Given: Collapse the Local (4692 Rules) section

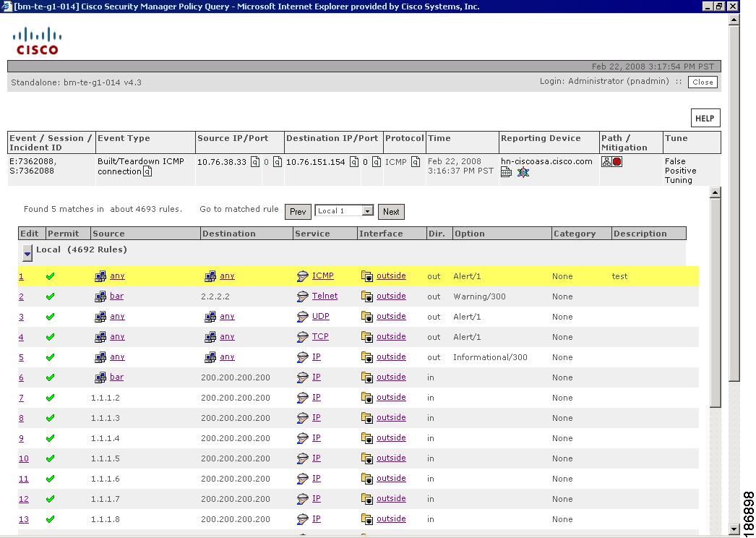Looking at the screenshot, I should click(x=27, y=253).
